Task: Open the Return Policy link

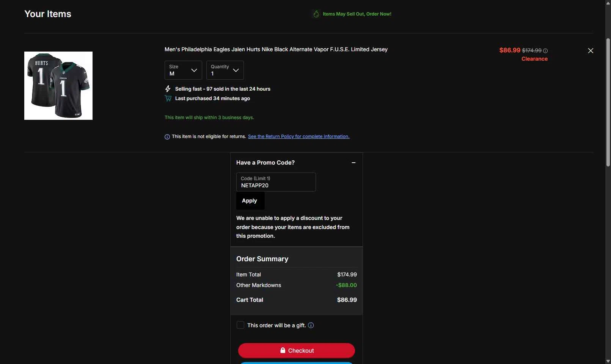Action: [299, 136]
